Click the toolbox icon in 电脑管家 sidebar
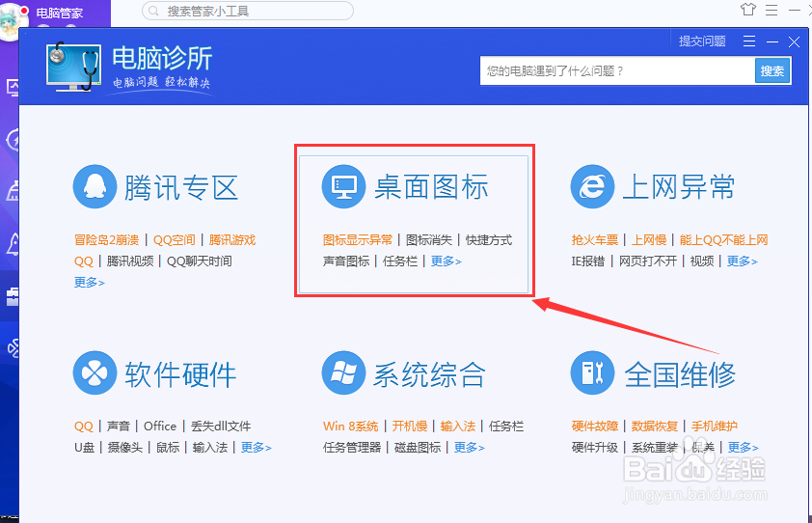The width and height of the screenshot is (812, 523). [x=12, y=296]
